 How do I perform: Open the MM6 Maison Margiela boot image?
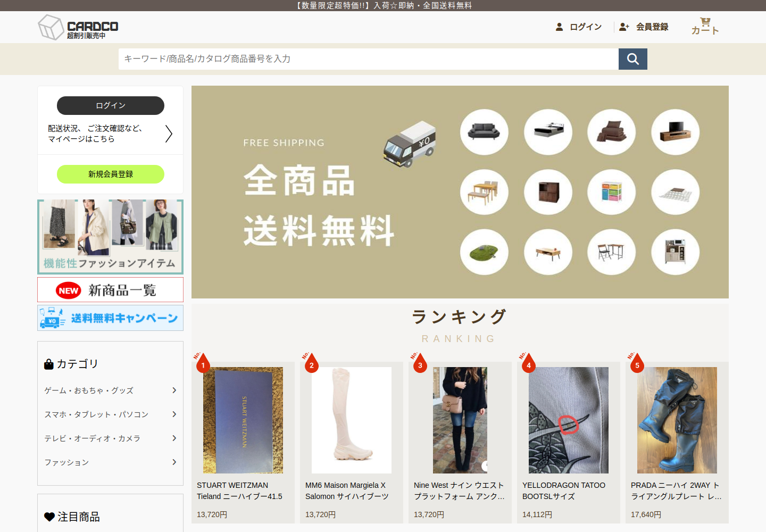click(x=352, y=420)
